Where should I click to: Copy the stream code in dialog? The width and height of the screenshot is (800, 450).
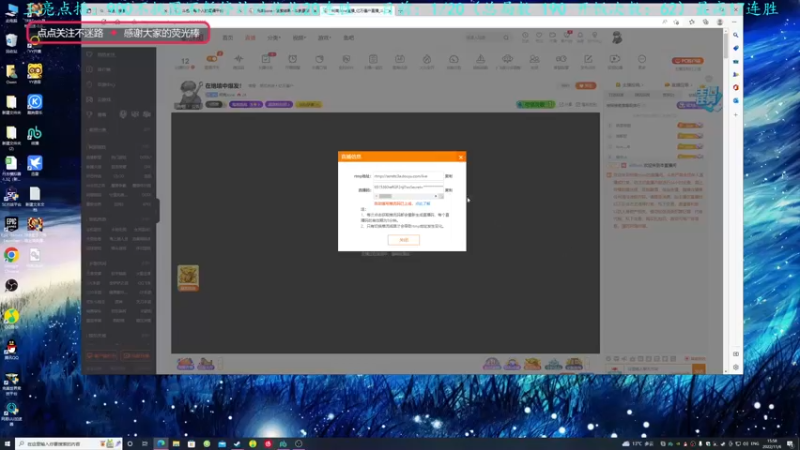click(448, 190)
